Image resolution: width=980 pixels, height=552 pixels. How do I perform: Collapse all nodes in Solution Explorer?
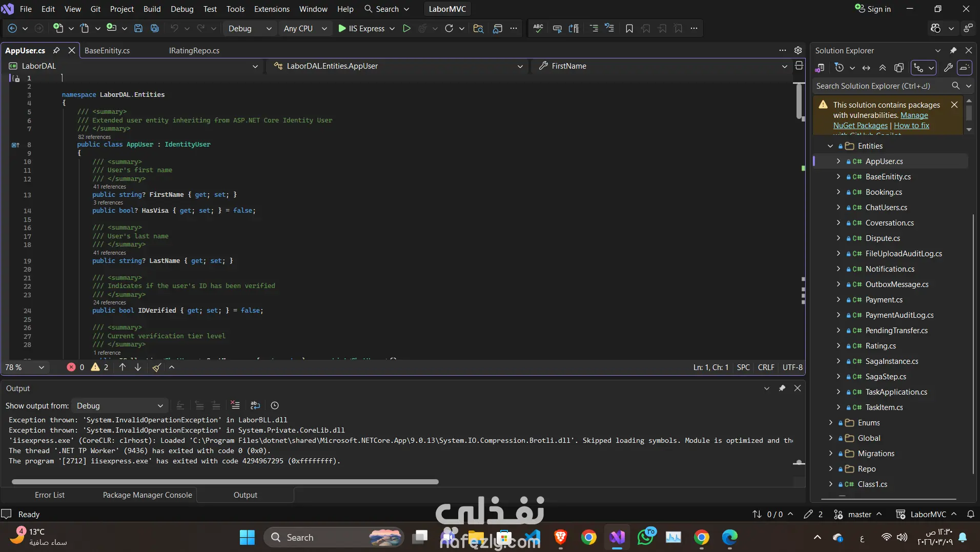883,68
